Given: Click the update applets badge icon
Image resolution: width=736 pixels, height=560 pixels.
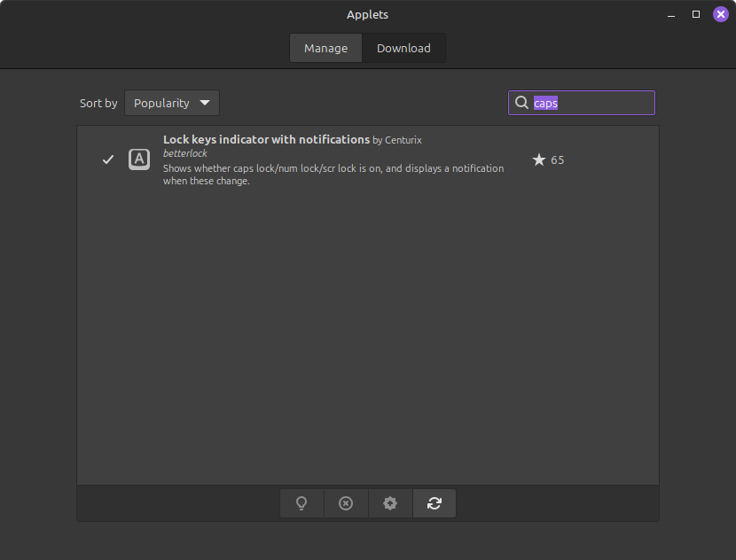Looking at the screenshot, I should [390, 503].
